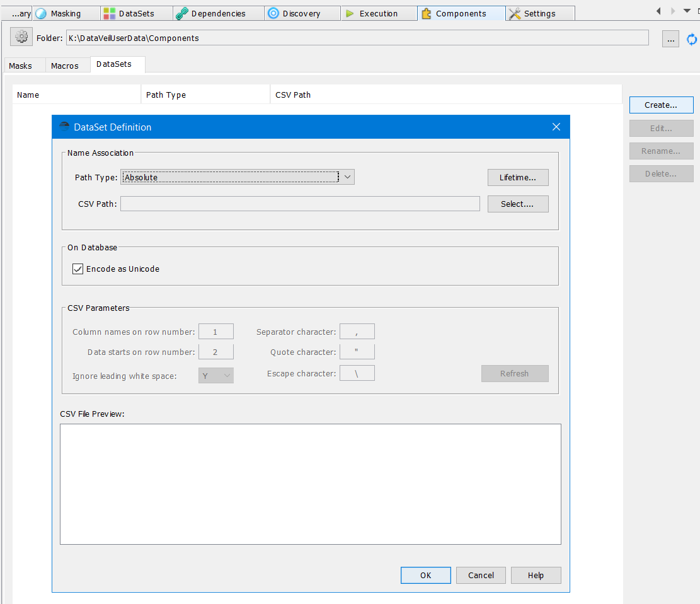
Task: Click the blue refresh folder icon
Action: pyautogui.click(x=692, y=39)
